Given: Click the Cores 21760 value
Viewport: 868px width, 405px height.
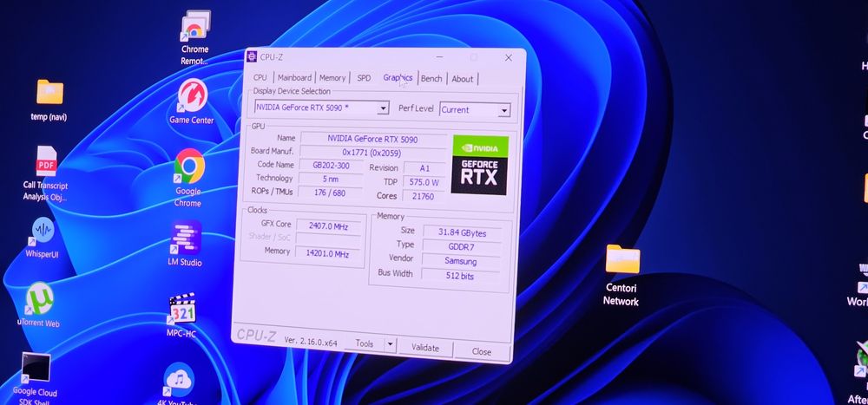Looking at the screenshot, I should 423,196.
